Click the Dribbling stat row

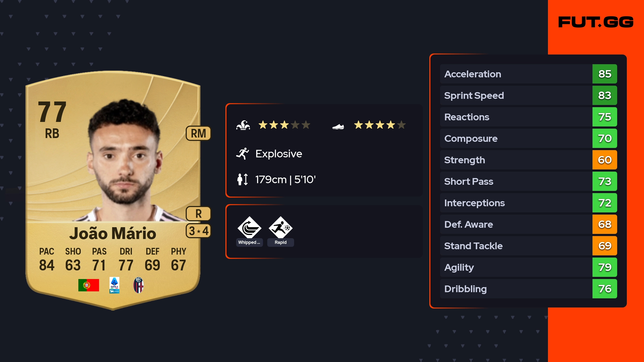(528, 289)
